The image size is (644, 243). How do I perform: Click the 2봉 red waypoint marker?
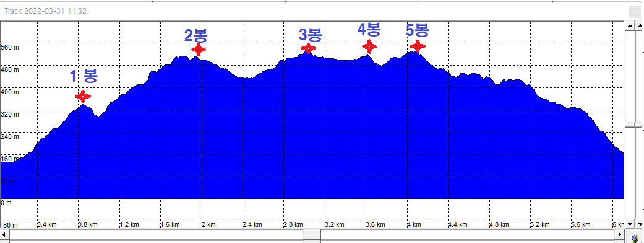tap(199, 50)
